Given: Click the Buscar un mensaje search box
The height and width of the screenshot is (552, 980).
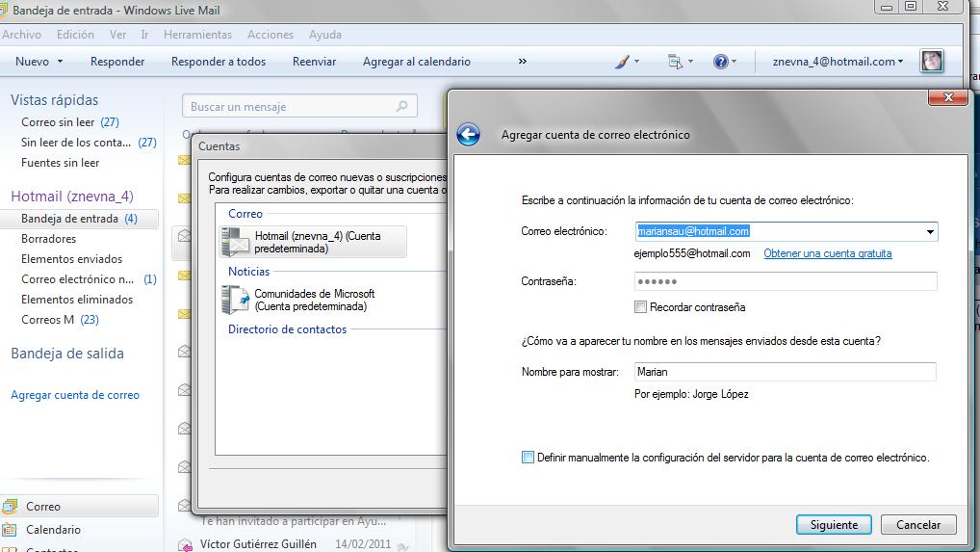Looking at the screenshot, I should click(299, 106).
